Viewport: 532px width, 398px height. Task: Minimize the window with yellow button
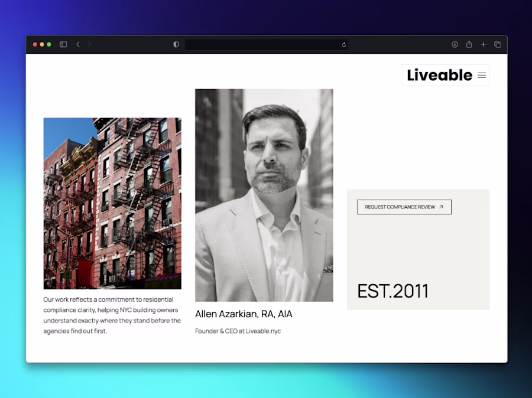click(x=42, y=44)
